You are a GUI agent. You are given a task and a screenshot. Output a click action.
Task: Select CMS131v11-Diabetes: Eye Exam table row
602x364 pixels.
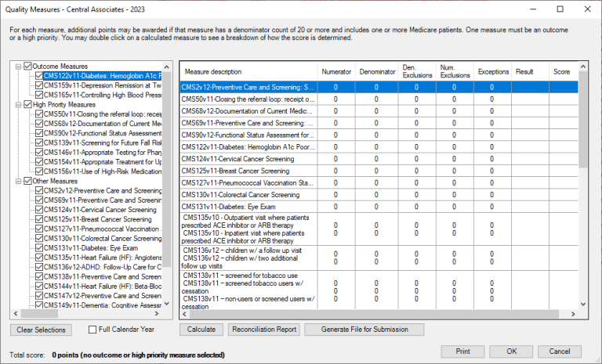tap(379, 207)
